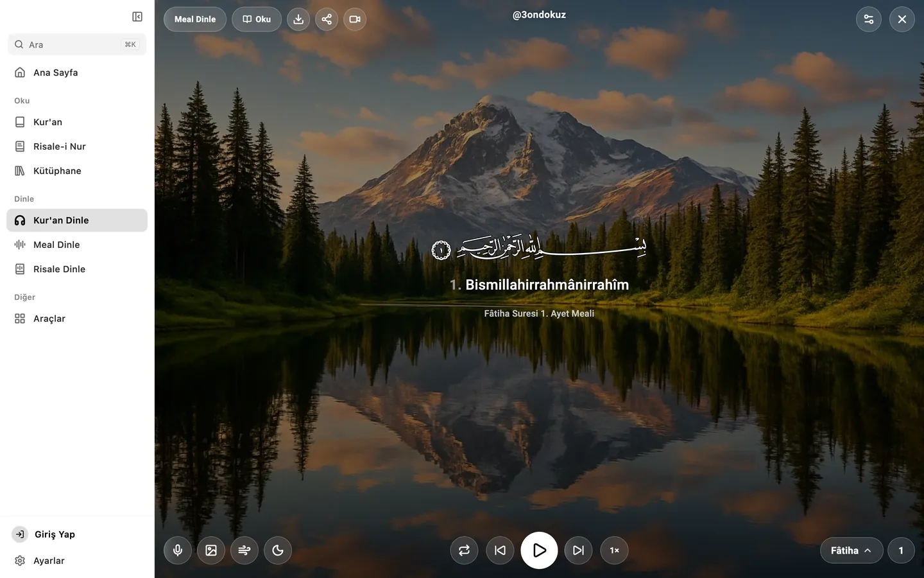Click the Meal Dinle top button
Viewport: 924px width, 578px height.
[195, 19]
